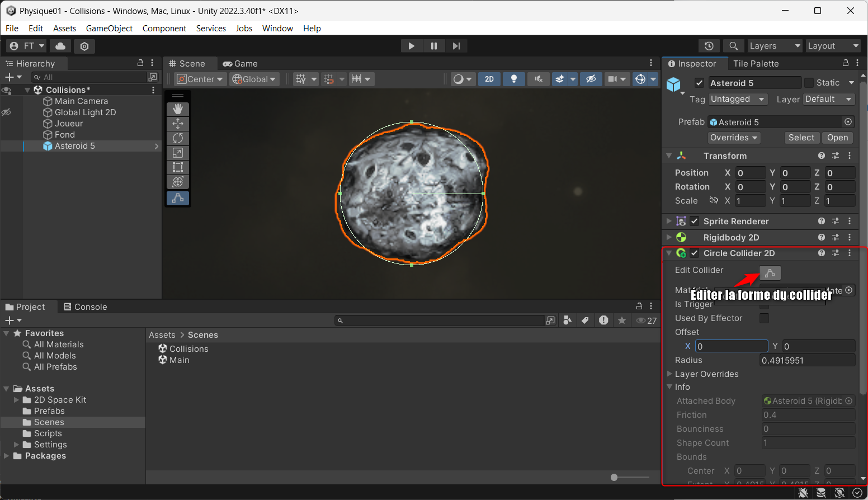Viewport: 868px width, 500px height.
Task: Disable the Circle Collider 2D checkbox
Action: pyautogui.click(x=695, y=253)
